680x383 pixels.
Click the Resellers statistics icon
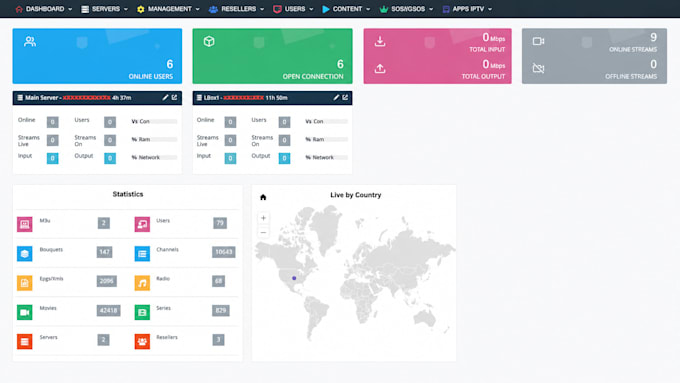[x=142, y=341]
